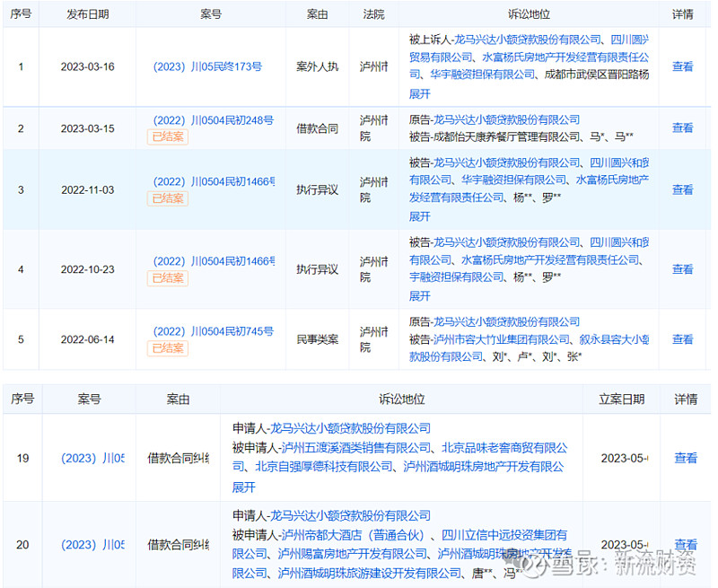This screenshot has height=588, width=718.
Task: Open 华宇融资担保有限公司 link in the 2022-11-03 row
Action: (513, 180)
